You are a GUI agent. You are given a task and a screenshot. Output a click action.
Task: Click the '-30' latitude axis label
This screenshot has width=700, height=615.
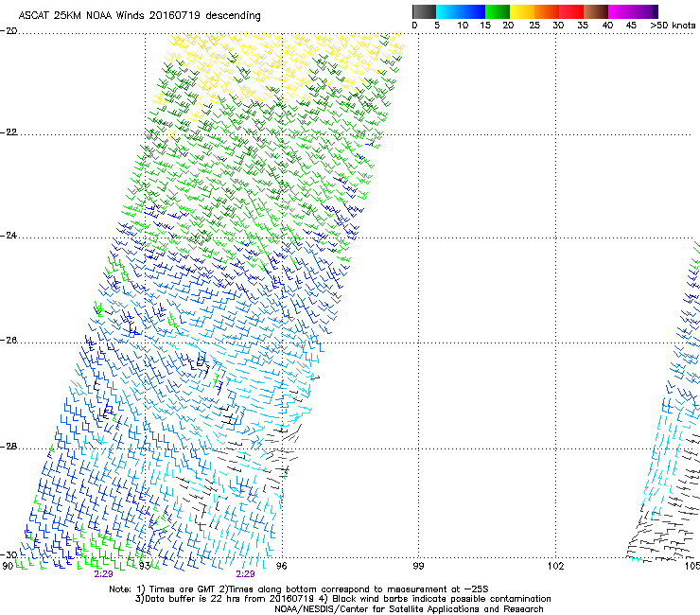[9, 554]
